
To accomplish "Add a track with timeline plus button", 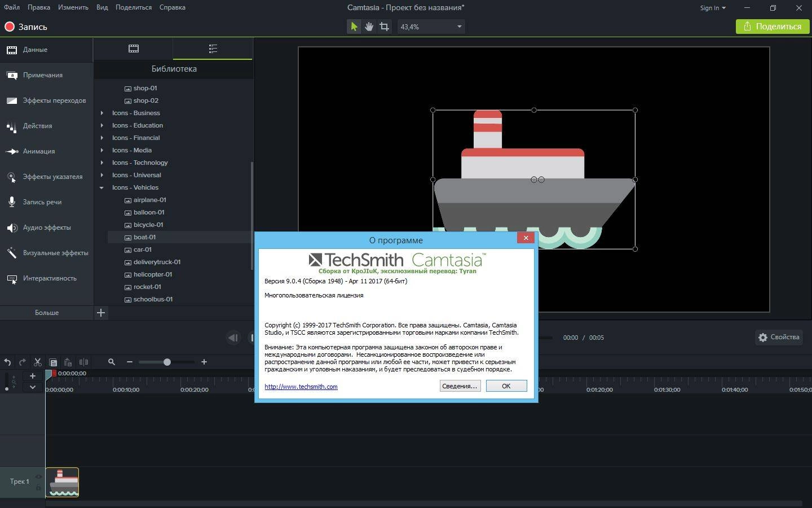I will click(33, 376).
